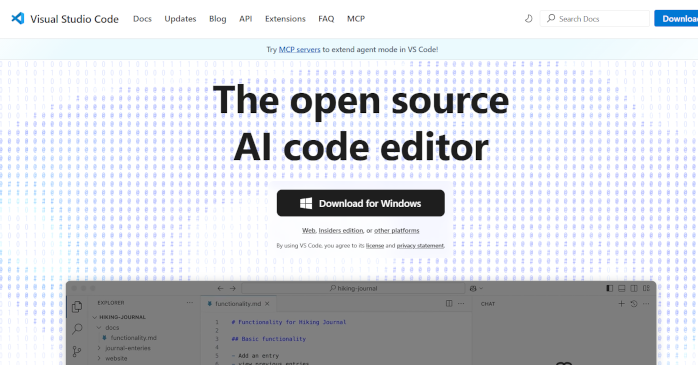Click the Visual Studio Code logo icon
Image resolution: width=698 pixels, height=365 pixels.
coord(17,18)
